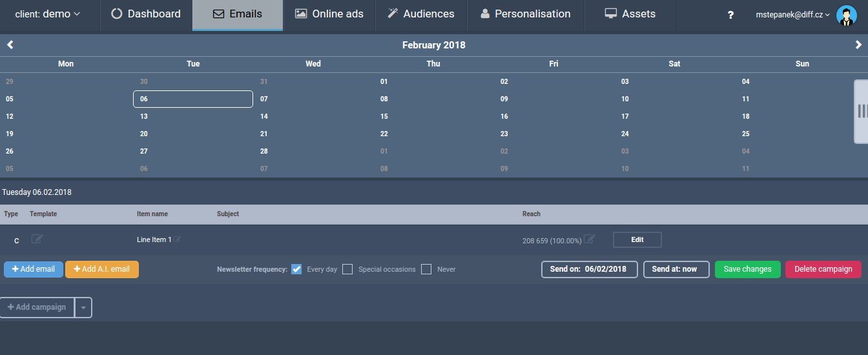Open the client: demo dropdown
This screenshot has height=355, width=868.
tap(48, 14)
